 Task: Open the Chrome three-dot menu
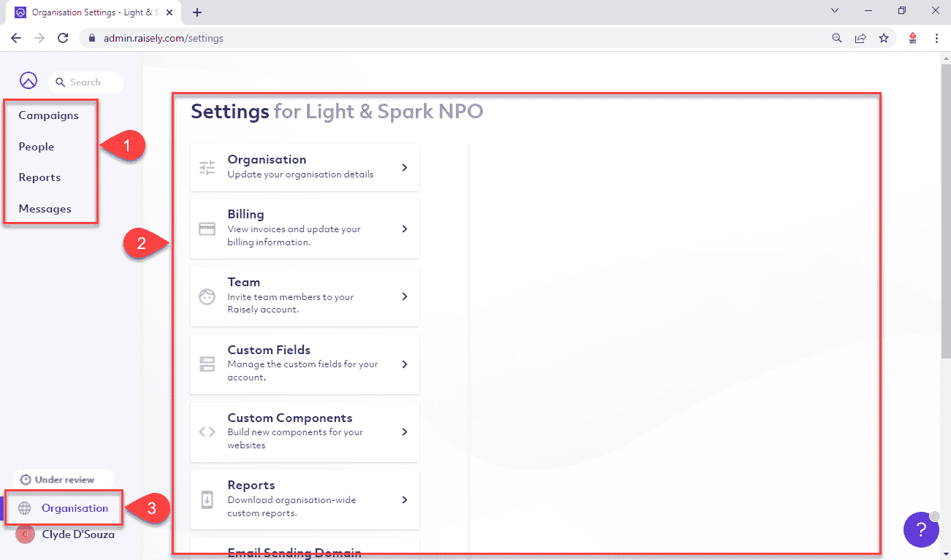point(936,38)
